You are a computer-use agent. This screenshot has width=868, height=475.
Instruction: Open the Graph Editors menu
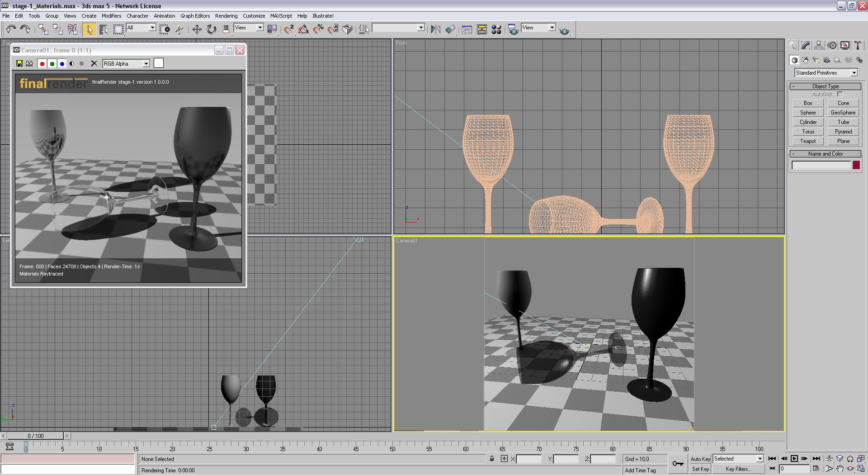195,16
